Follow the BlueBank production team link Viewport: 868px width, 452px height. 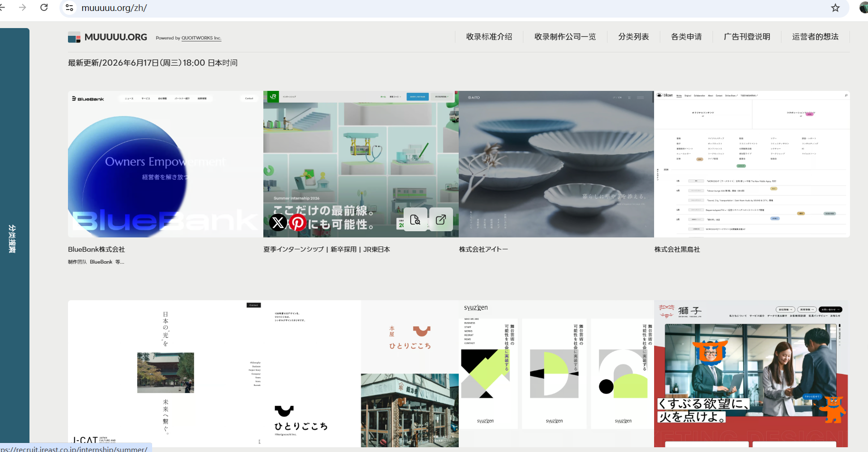pos(101,262)
